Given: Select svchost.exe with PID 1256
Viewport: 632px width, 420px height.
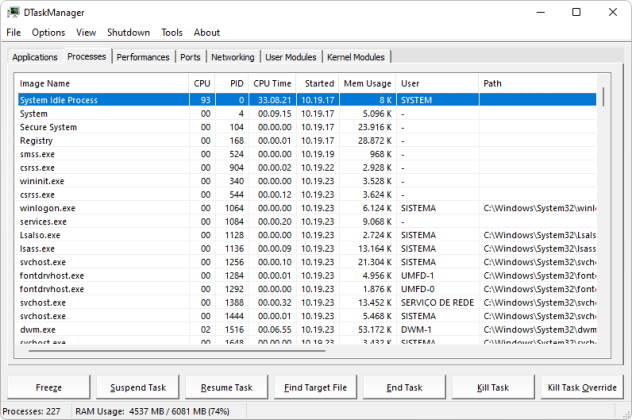Looking at the screenshot, I should coord(307,262).
